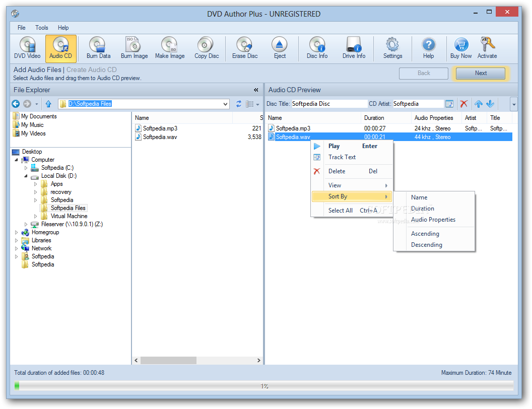The image size is (532, 409).
Task: Click the disc capacity progress bar
Action: point(264,386)
